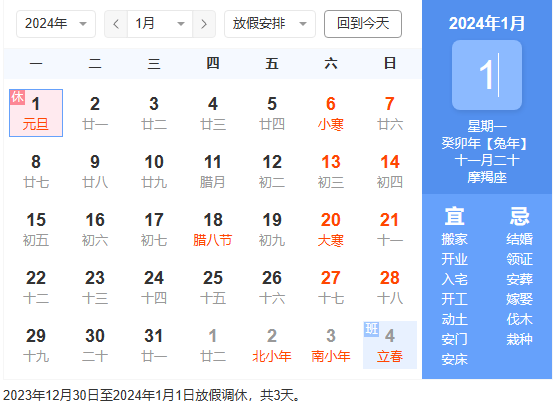Select January 1 元旦 holiday cell
The image size is (558, 407).
point(36,113)
